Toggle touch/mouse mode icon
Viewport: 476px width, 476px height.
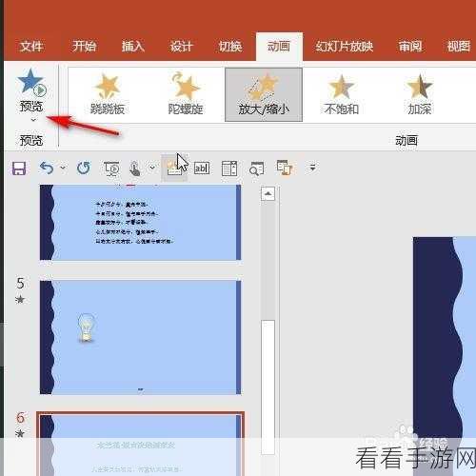click(x=135, y=169)
